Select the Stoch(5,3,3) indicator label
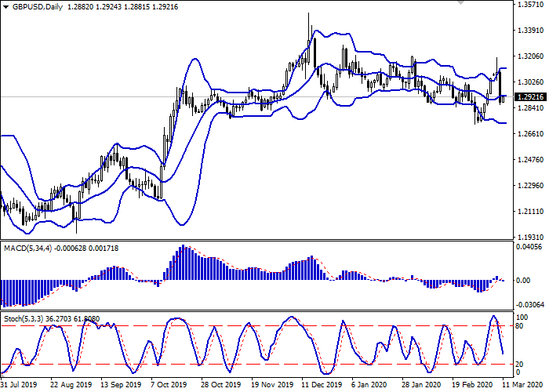The height and width of the screenshot is (392, 549). point(23,320)
